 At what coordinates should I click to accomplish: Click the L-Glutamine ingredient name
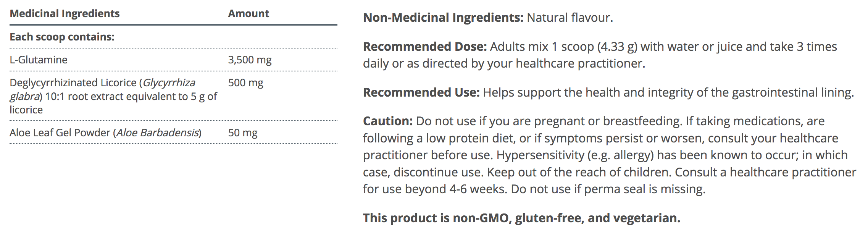click(x=39, y=60)
